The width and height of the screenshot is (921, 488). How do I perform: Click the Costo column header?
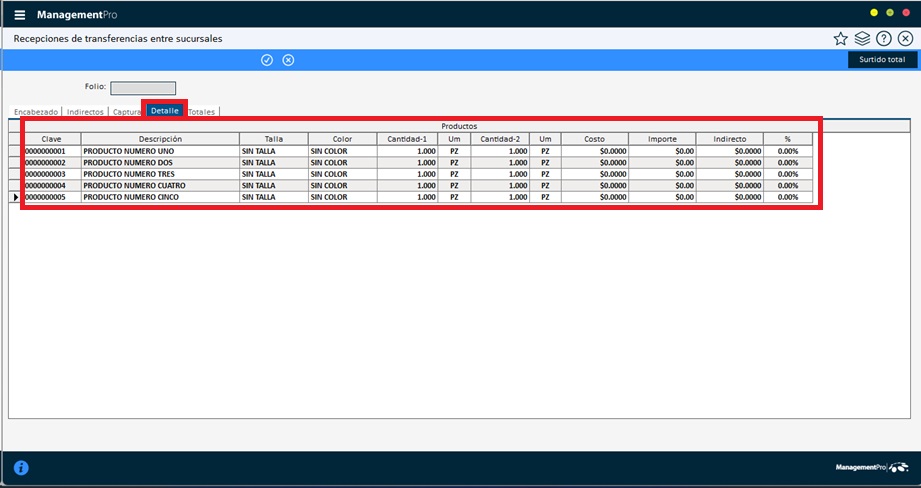pos(594,139)
